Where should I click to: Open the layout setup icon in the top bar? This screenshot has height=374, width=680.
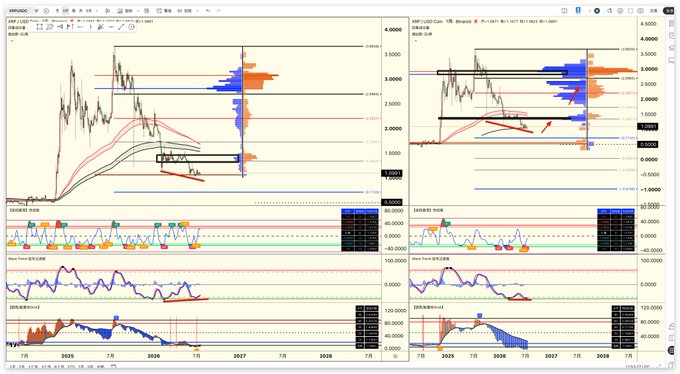[x=564, y=11]
